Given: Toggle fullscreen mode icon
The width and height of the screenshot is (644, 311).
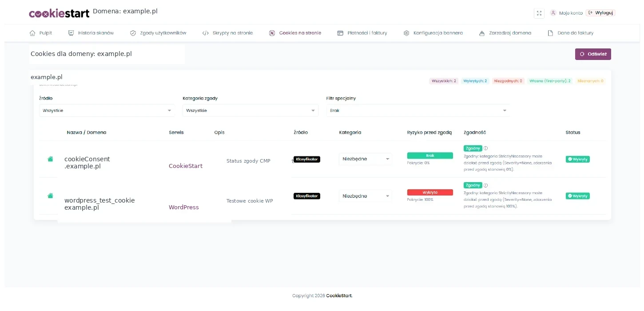Looking at the screenshot, I should point(539,13).
